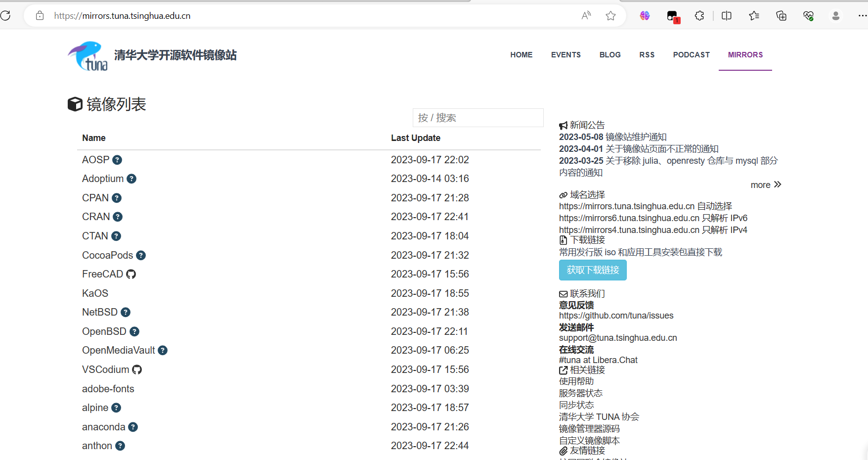
Task: Click help icon next to alpine
Action: pyautogui.click(x=116, y=408)
